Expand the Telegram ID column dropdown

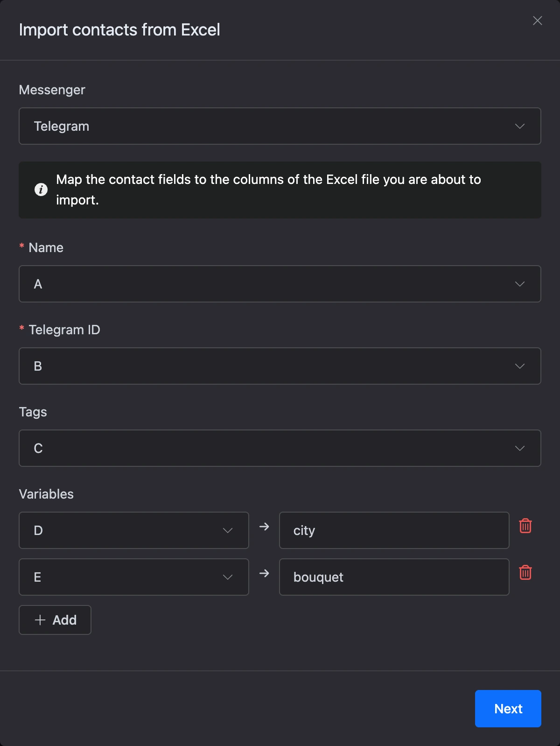click(x=280, y=366)
